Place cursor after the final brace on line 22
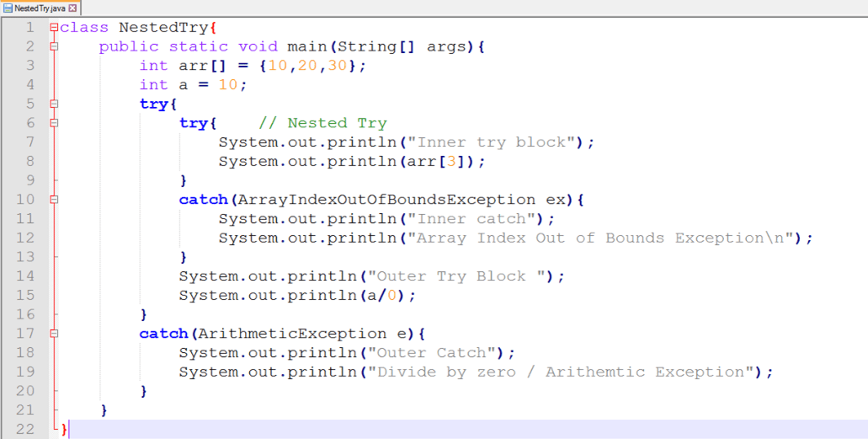The height and width of the screenshot is (439, 868). (69, 429)
